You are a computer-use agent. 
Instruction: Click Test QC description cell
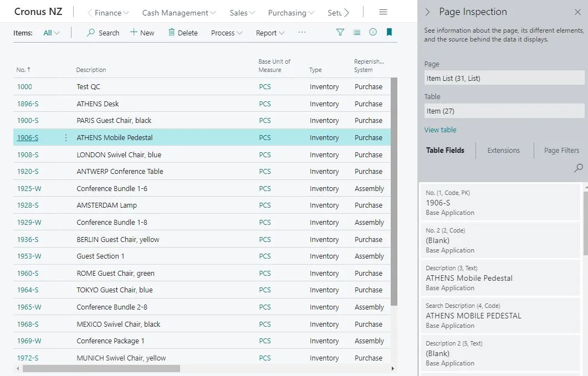point(89,86)
